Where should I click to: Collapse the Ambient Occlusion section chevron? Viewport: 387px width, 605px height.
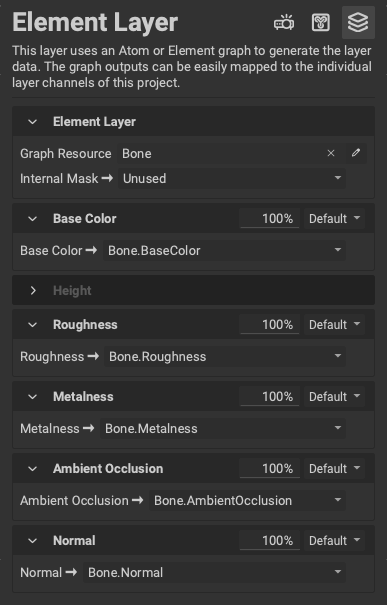(x=33, y=469)
